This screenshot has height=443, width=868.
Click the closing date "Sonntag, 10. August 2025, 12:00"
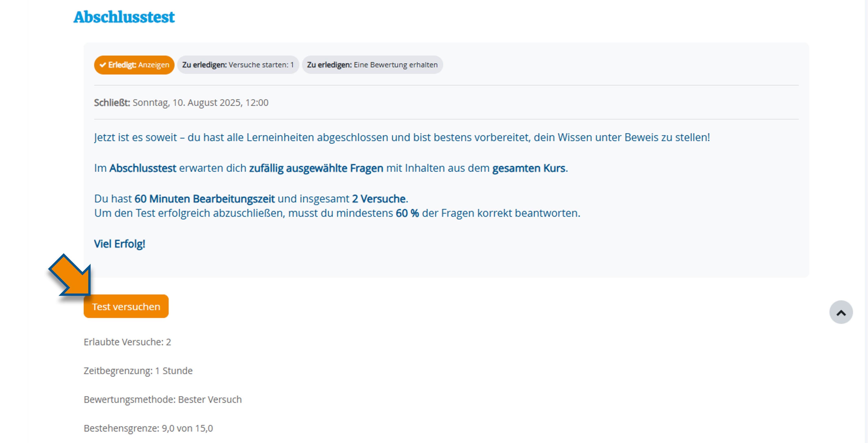pyautogui.click(x=200, y=103)
